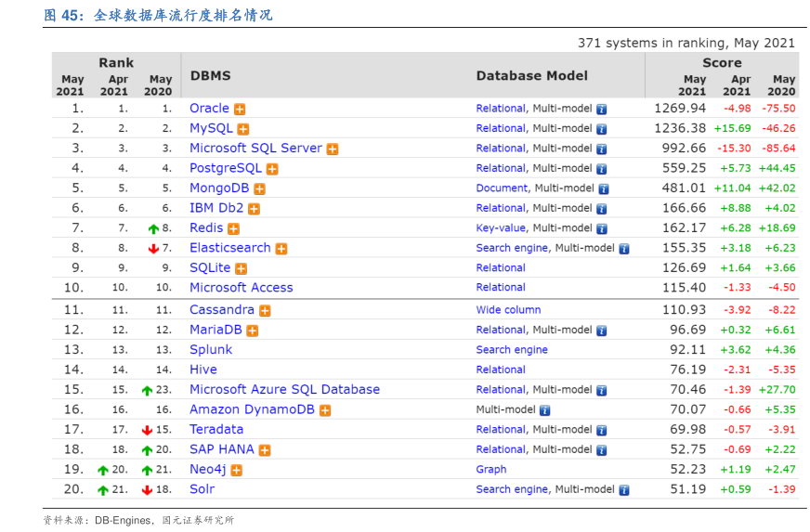
Task: Click the orange plus icon beside Cassandra
Action: [265, 311]
